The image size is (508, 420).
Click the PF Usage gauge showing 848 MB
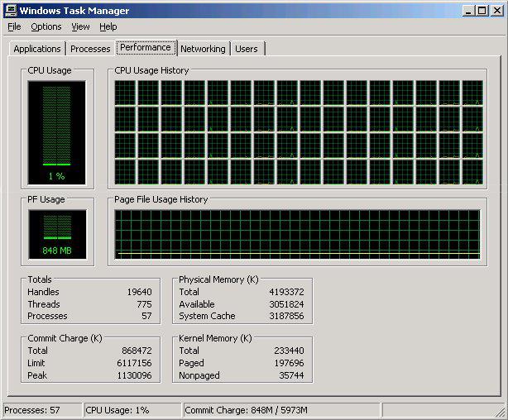tap(56, 234)
